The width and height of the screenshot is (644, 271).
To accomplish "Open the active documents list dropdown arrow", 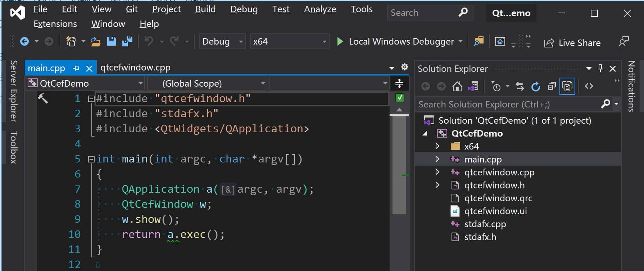I will [x=392, y=68].
